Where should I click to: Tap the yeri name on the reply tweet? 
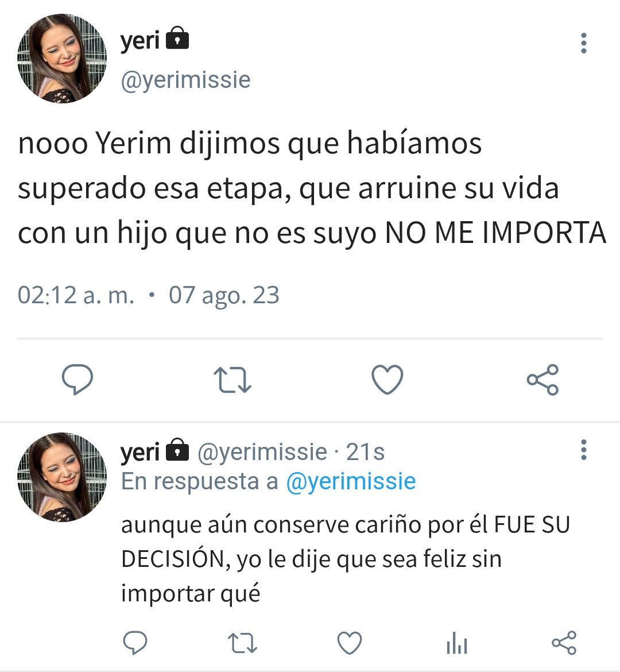[140, 451]
